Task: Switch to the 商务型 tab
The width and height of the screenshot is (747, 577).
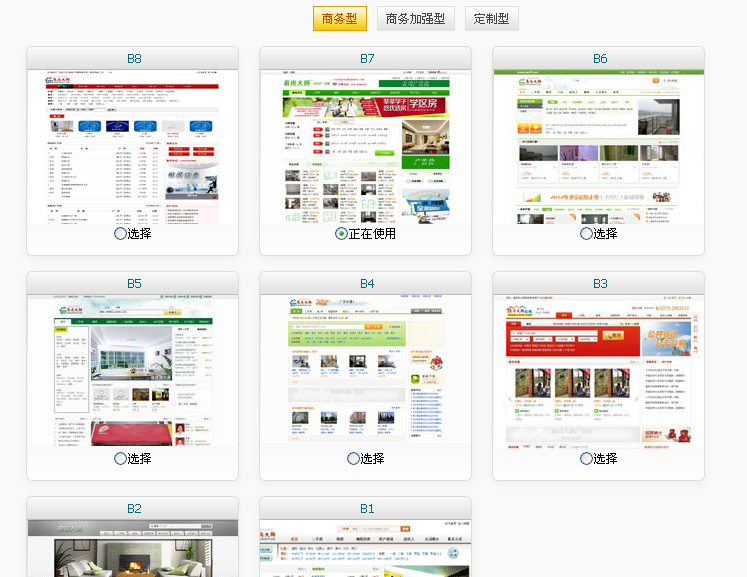Action: point(340,19)
